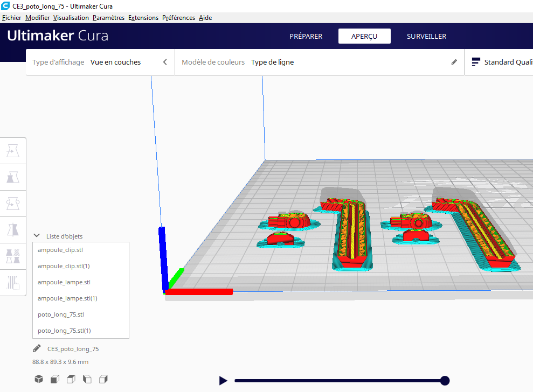Select ampoule_lampe.stl(1) in object list

(x=81, y=298)
